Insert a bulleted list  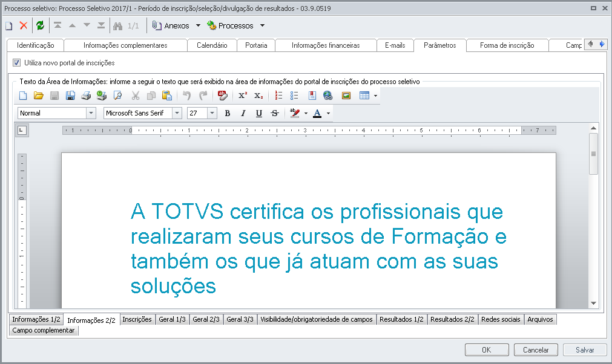pyautogui.click(x=294, y=96)
